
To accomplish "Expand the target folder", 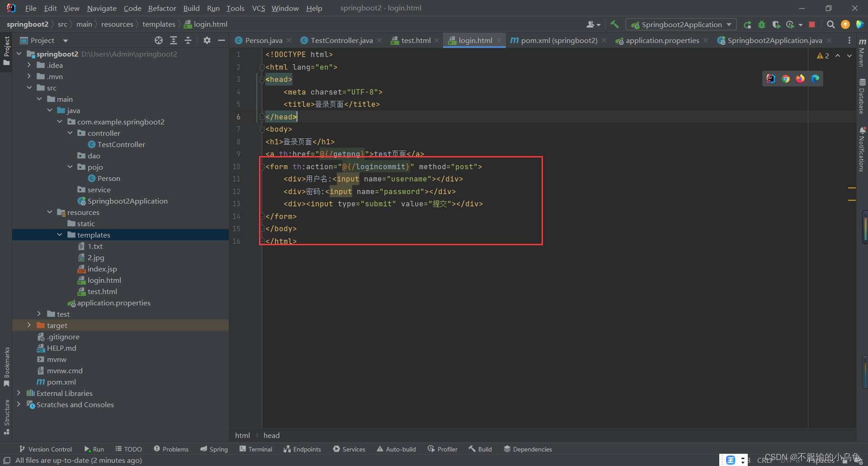I will [x=29, y=325].
